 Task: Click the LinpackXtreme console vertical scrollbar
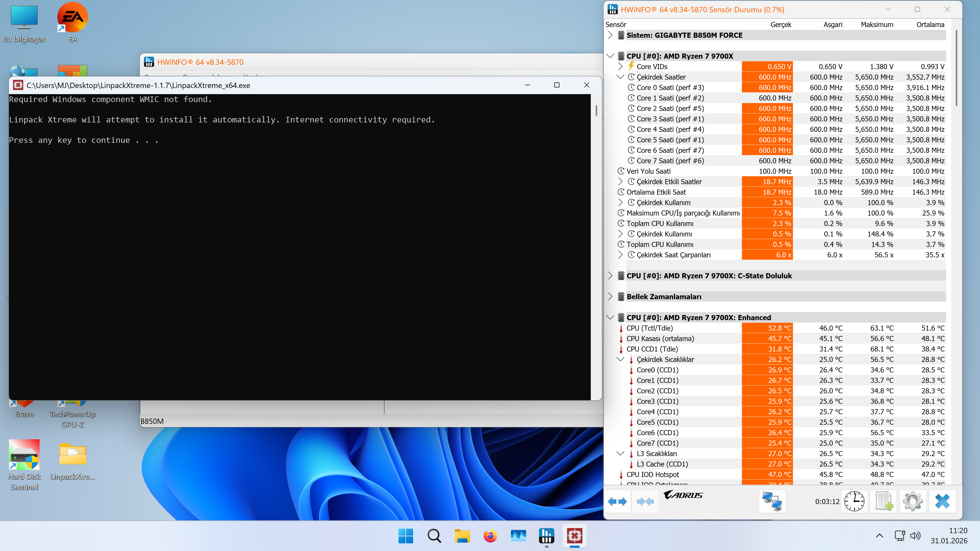coord(596,111)
